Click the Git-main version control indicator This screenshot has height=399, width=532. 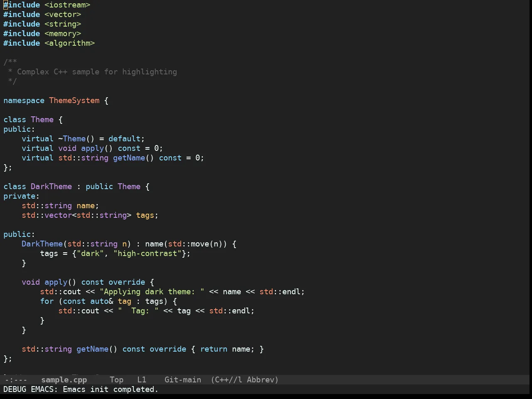click(183, 380)
